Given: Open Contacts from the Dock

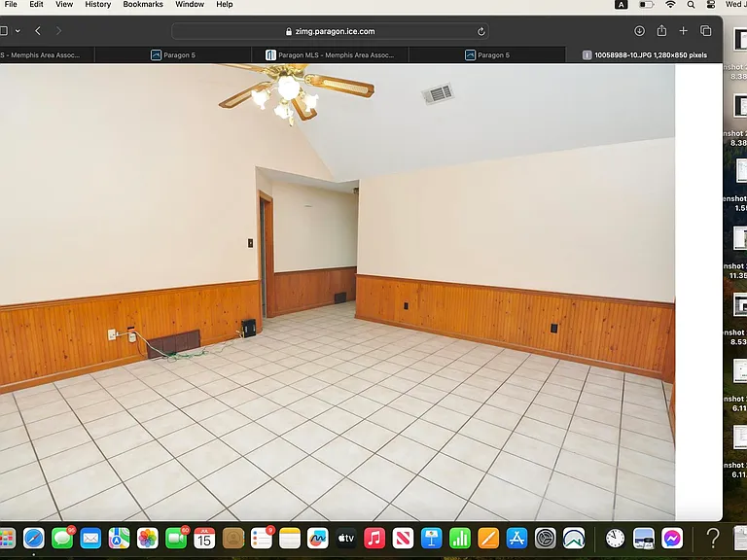Looking at the screenshot, I should click(x=233, y=539).
